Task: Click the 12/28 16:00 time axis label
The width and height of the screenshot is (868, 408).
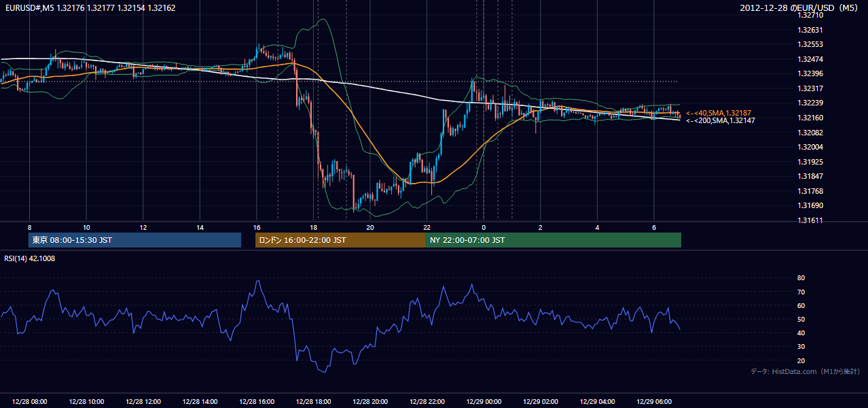Action: tap(257, 402)
